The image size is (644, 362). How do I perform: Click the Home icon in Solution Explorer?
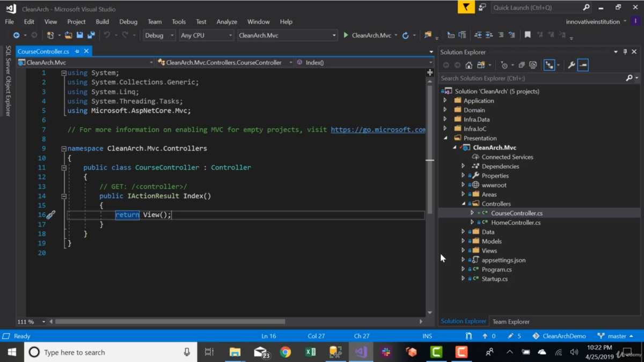469,65
